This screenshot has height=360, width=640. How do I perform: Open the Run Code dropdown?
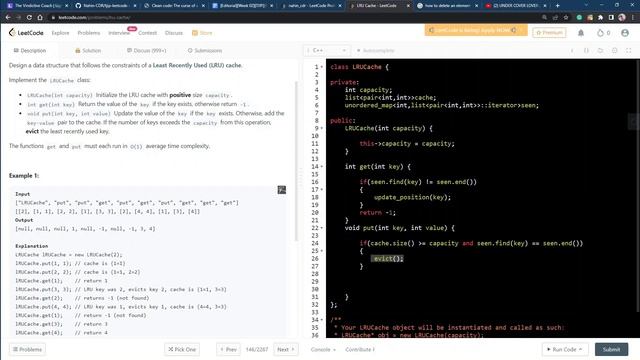pos(565,349)
